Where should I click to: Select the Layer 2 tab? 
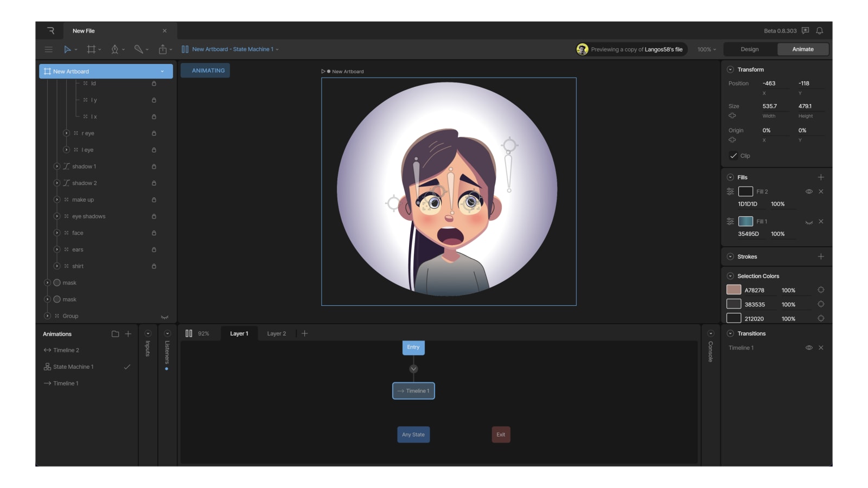pos(276,333)
